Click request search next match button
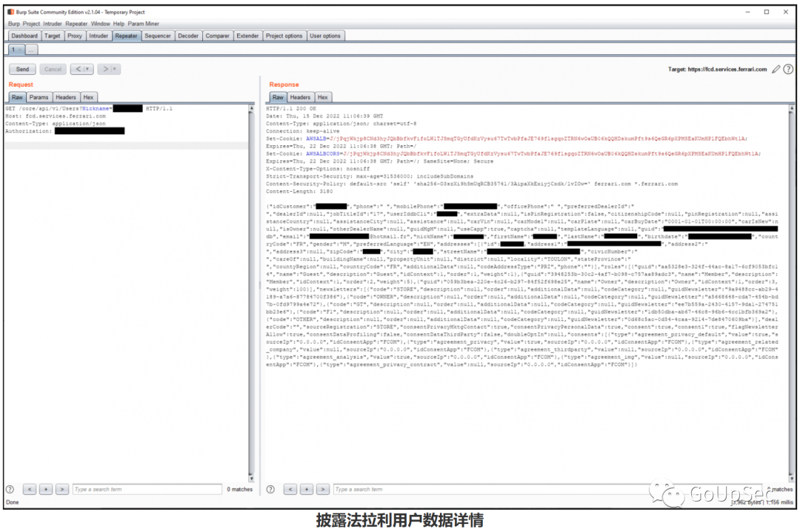 (62, 489)
